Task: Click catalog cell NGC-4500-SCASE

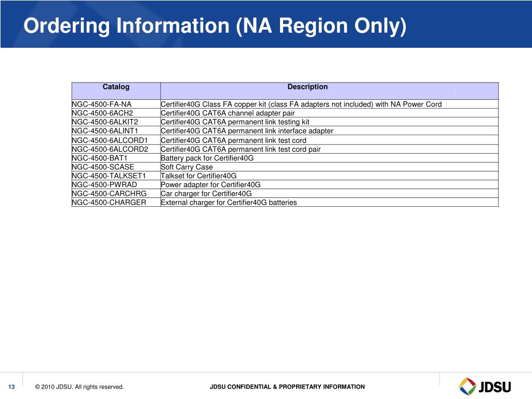Action: point(116,167)
